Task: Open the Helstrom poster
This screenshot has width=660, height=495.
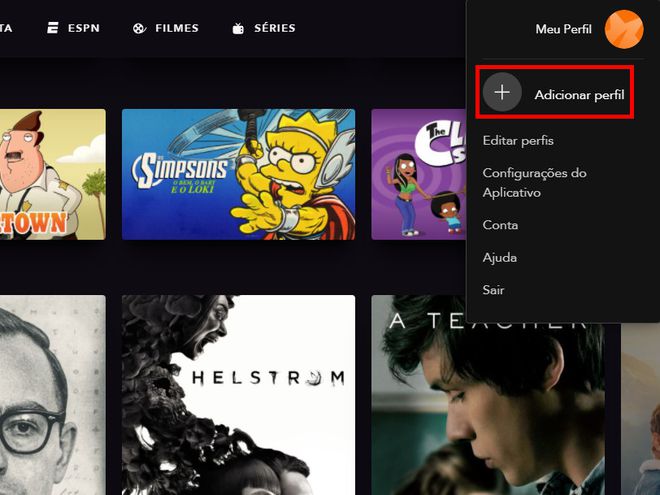Action: click(x=238, y=395)
